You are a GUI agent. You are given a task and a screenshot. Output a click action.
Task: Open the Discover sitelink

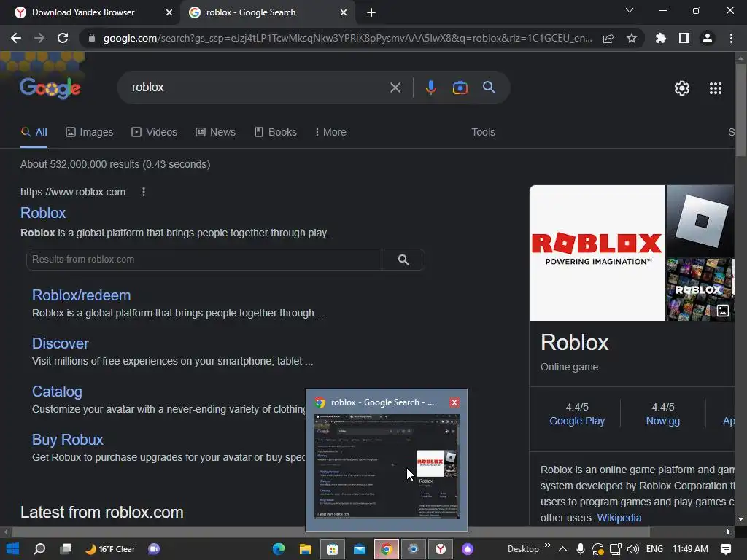(x=60, y=343)
